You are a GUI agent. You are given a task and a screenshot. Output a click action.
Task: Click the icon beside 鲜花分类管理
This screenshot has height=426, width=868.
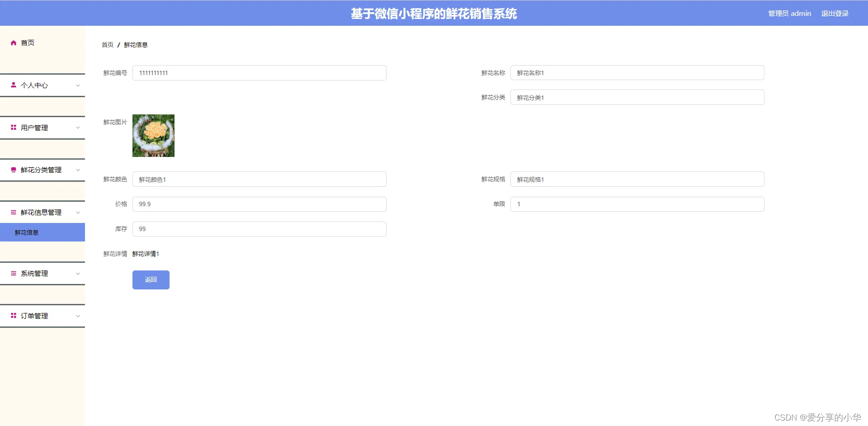[x=14, y=170]
